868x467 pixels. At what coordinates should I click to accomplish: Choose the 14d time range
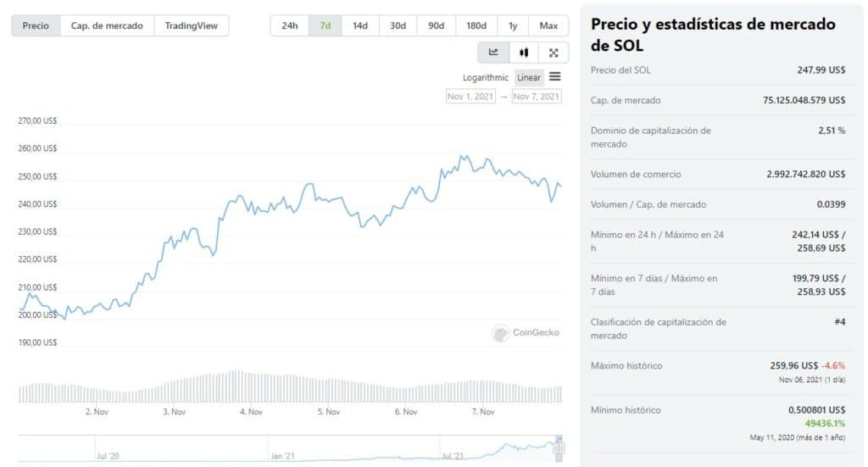pos(360,25)
